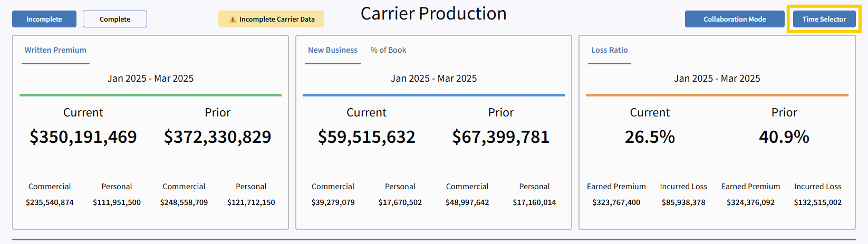Image resolution: width=868 pixels, height=244 pixels.
Task: Click the blue bar in New Business panel
Action: point(433,95)
